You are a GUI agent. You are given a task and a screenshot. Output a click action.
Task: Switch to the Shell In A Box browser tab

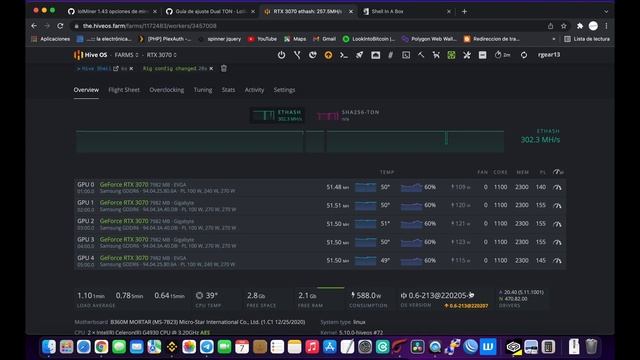coord(407,11)
